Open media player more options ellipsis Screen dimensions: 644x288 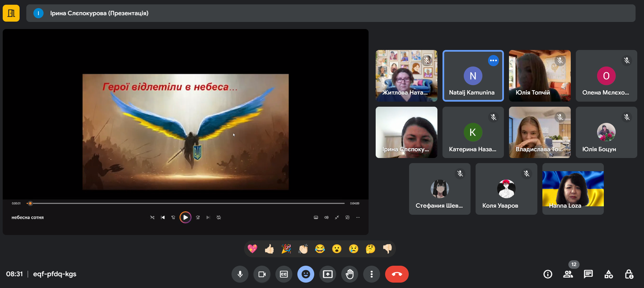(358, 217)
